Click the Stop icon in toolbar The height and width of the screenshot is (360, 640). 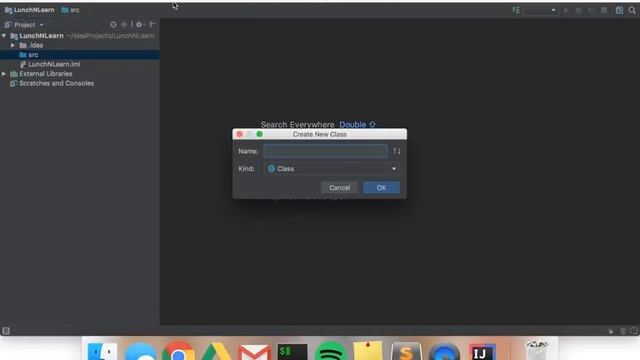[604, 10]
